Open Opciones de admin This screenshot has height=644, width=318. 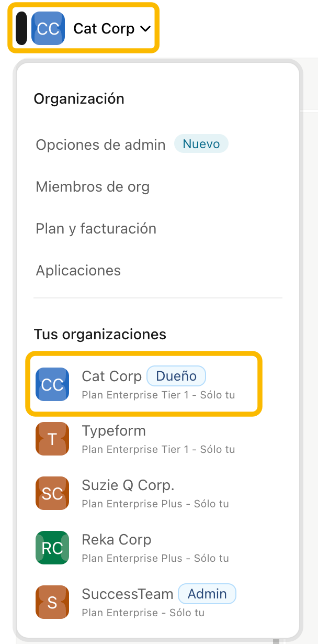[x=100, y=145]
